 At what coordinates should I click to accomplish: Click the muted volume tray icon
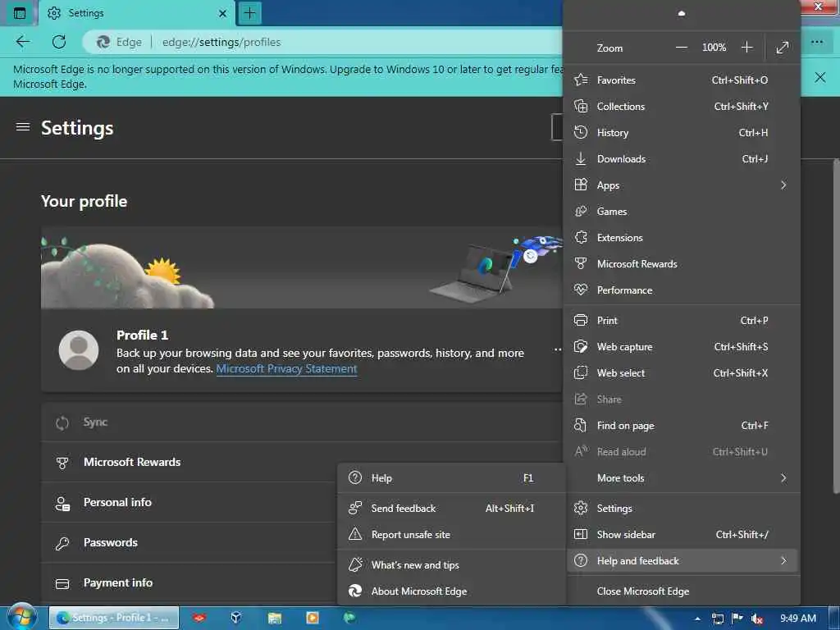756,619
